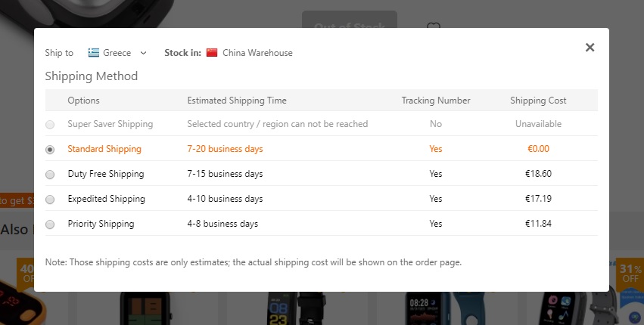Click the China flag beside China Warehouse

(212, 53)
